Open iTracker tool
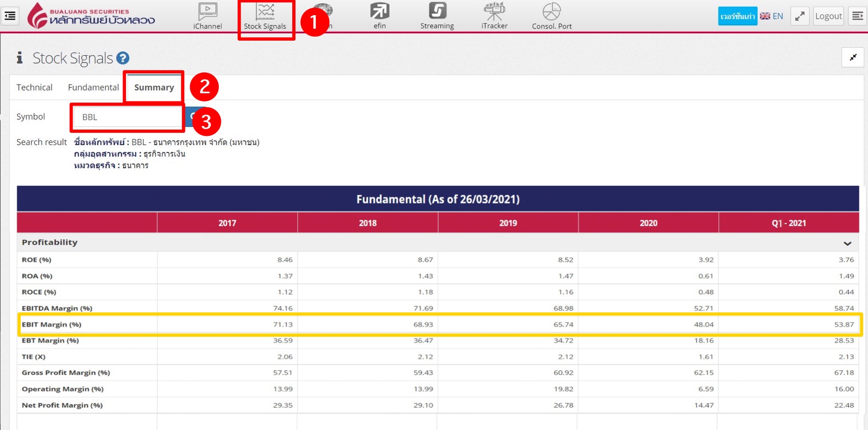The image size is (868, 430). (494, 16)
